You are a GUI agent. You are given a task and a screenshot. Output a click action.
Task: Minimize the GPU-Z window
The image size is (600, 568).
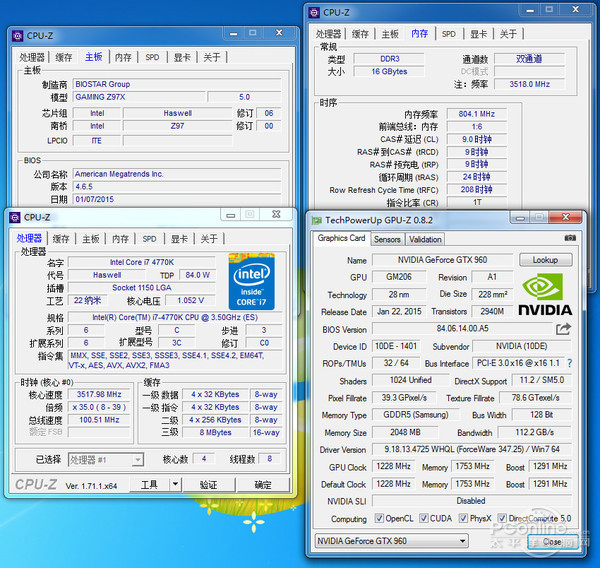[520, 218]
